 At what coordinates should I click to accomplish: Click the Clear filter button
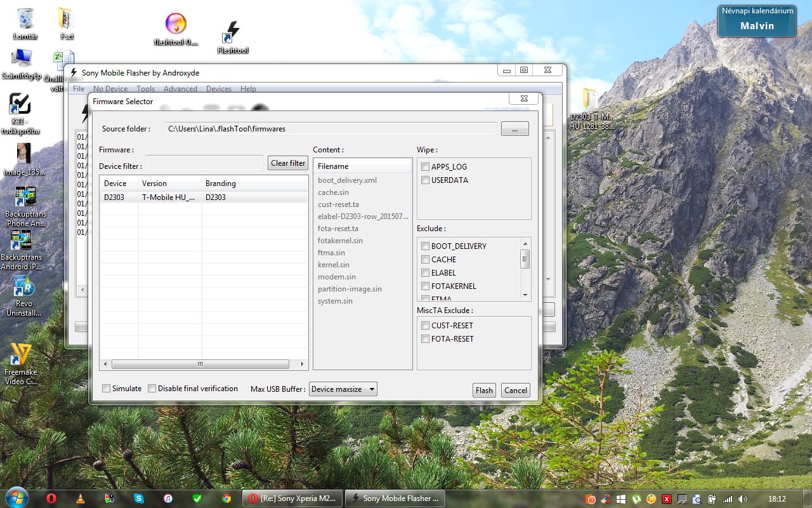[x=288, y=163]
